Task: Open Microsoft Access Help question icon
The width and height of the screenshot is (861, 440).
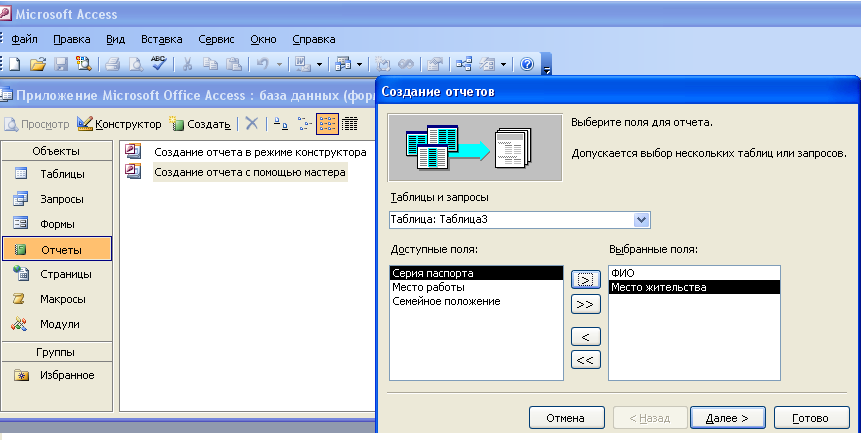Action: [x=527, y=64]
